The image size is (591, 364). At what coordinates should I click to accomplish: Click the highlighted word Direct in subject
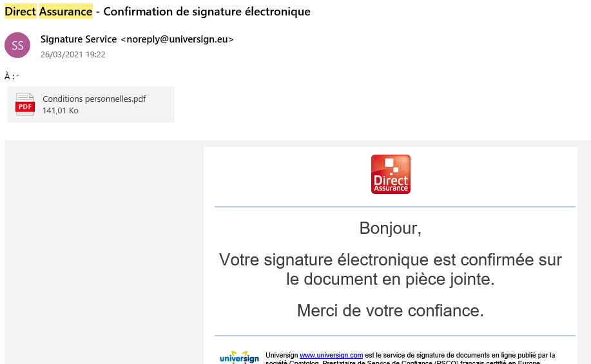point(21,12)
